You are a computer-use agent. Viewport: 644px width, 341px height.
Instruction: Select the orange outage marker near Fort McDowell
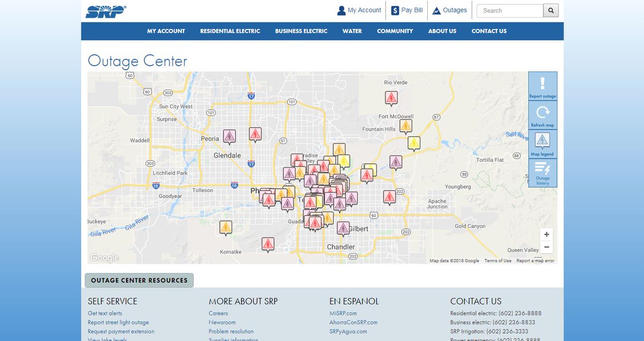point(406,127)
